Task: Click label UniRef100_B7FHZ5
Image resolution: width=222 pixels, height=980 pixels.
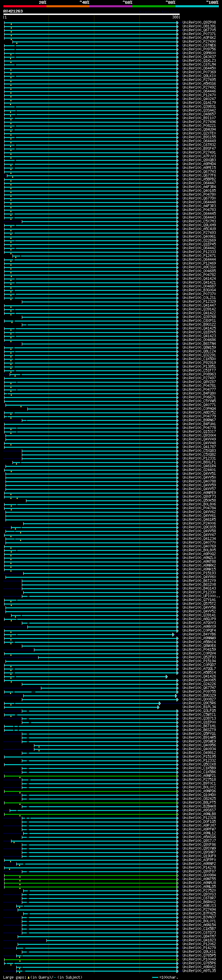Action: pyautogui.click(x=199, y=913)
